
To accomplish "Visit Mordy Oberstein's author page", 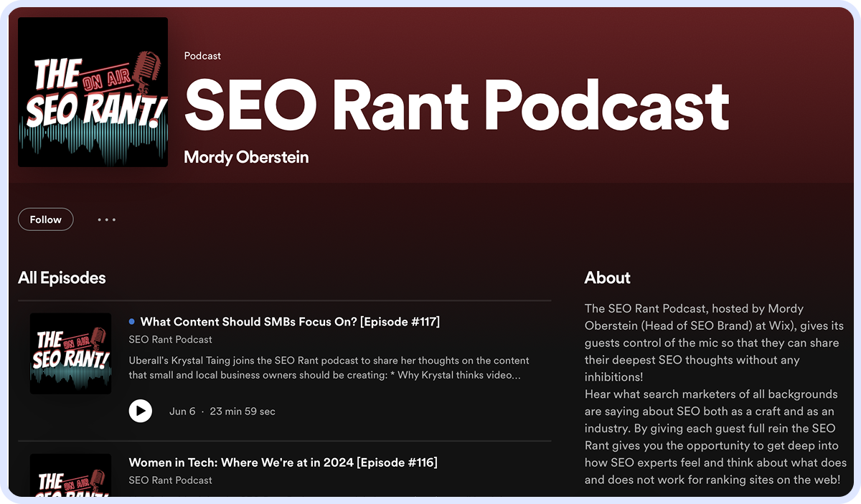I will tap(246, 157).
